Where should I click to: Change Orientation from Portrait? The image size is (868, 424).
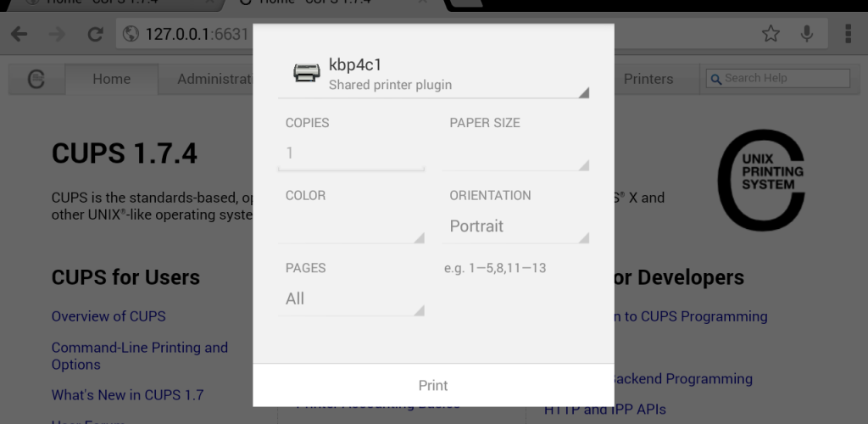click(x=515, y=226)
